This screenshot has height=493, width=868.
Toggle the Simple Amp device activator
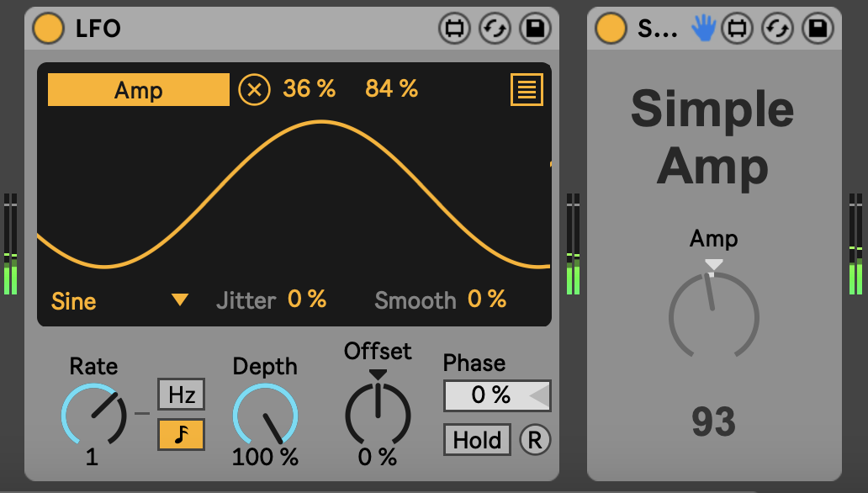coord(611,29)
